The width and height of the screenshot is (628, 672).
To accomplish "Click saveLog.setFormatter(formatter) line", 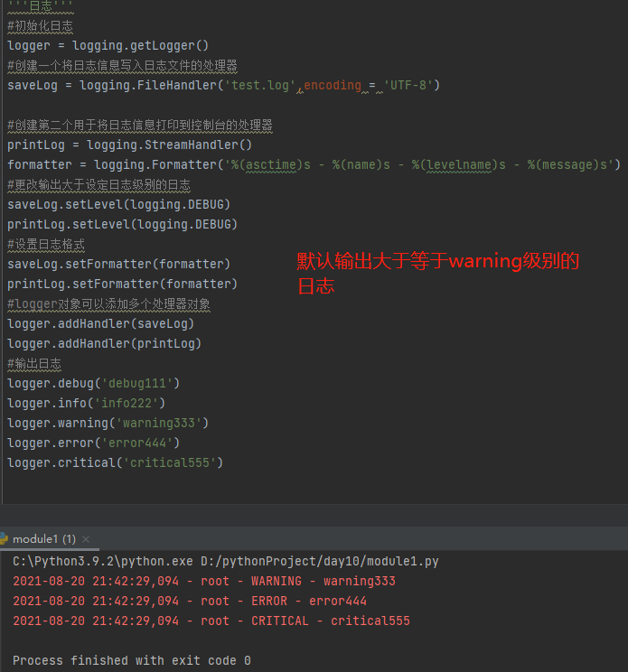I will (x=119, y=264).
